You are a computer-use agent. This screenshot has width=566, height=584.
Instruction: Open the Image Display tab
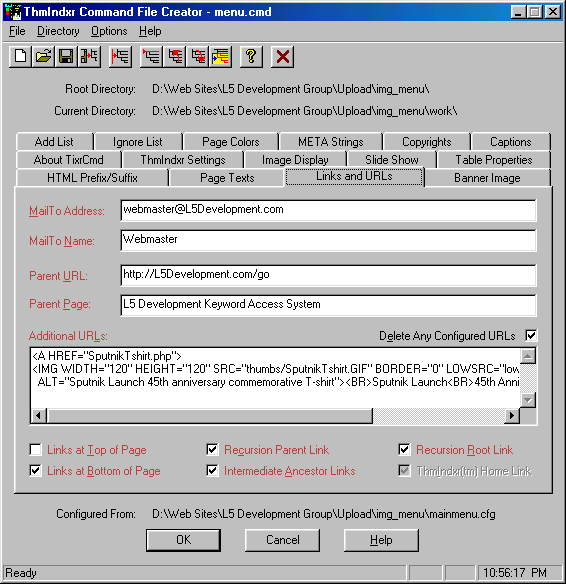[295, 159]
